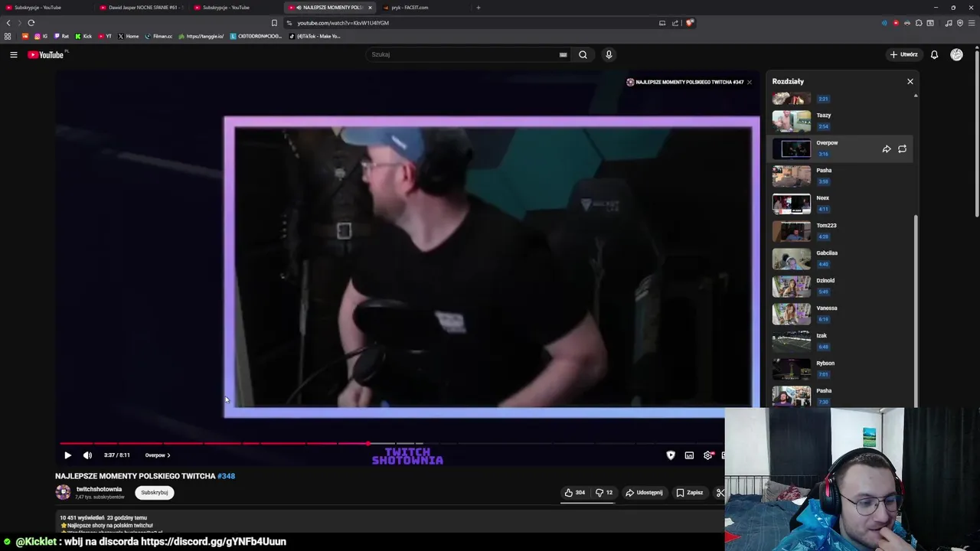
Task: Loop the Overpow chapter
Action: [x=902, y=149]
